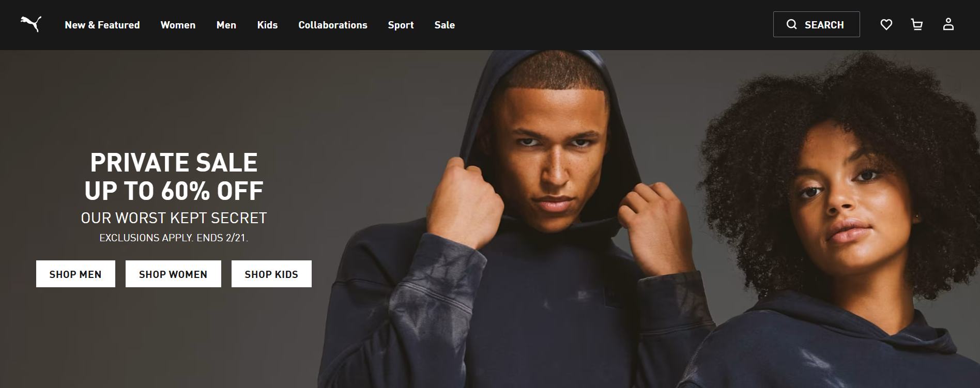Open the New & Featured menu
The image size is (980, 388).
102,25
